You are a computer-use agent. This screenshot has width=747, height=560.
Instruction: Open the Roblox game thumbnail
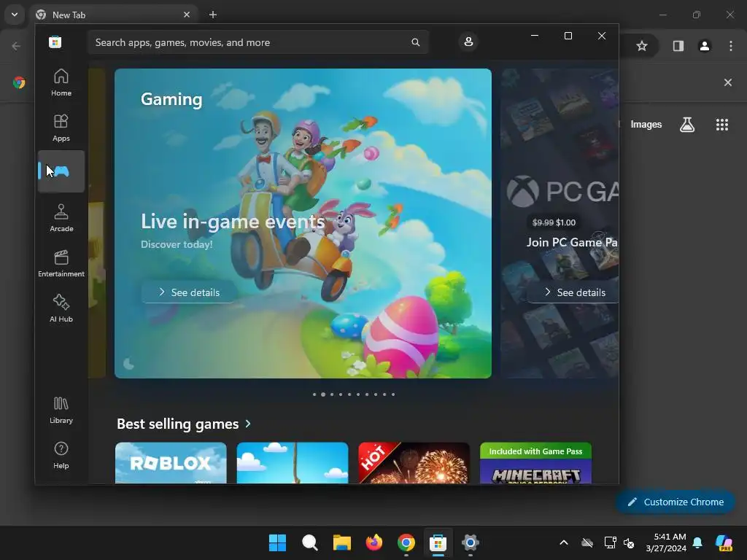click(171, 463)
